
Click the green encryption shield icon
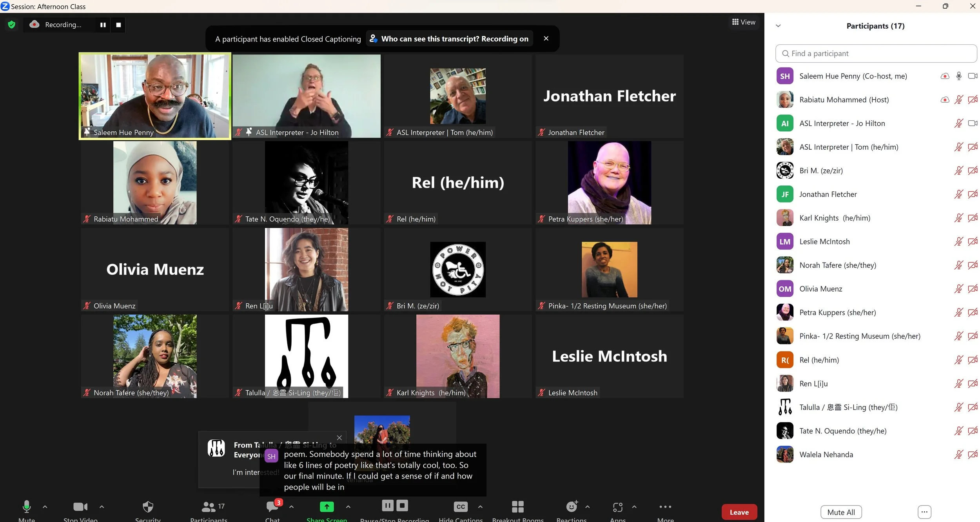click(x=11, y=25)
